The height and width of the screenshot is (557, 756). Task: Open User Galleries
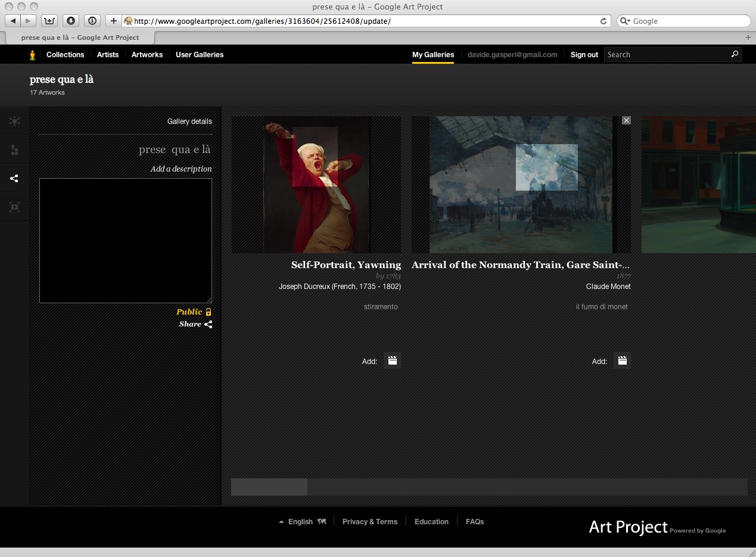(200, 54)
